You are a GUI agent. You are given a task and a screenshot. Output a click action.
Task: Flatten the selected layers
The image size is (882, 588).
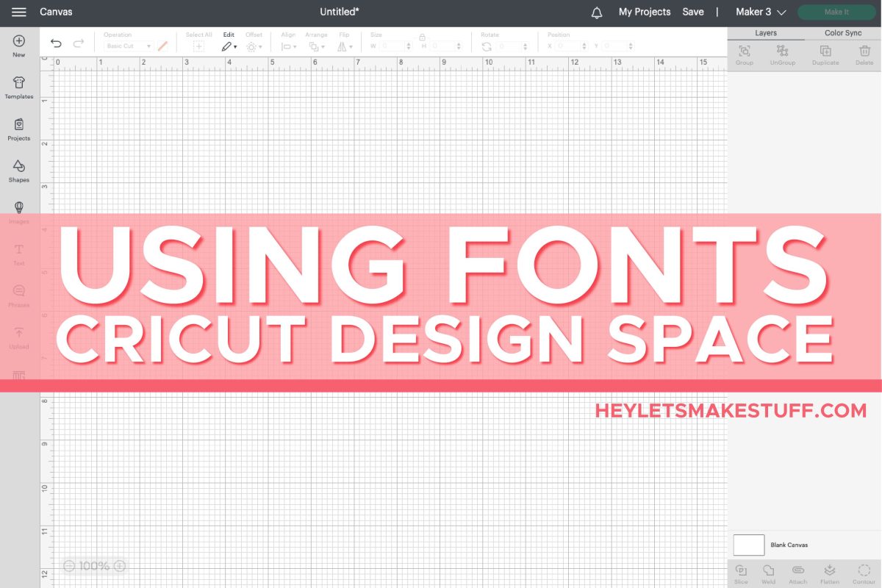[830, 574]
